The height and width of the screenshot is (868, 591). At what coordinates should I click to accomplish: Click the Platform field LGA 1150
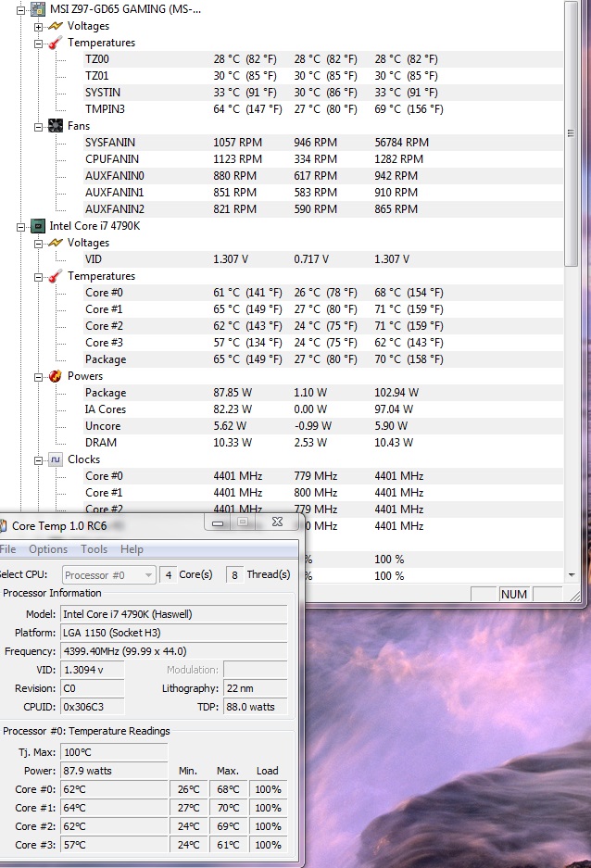pyautogui.click(x=174, y=633)
